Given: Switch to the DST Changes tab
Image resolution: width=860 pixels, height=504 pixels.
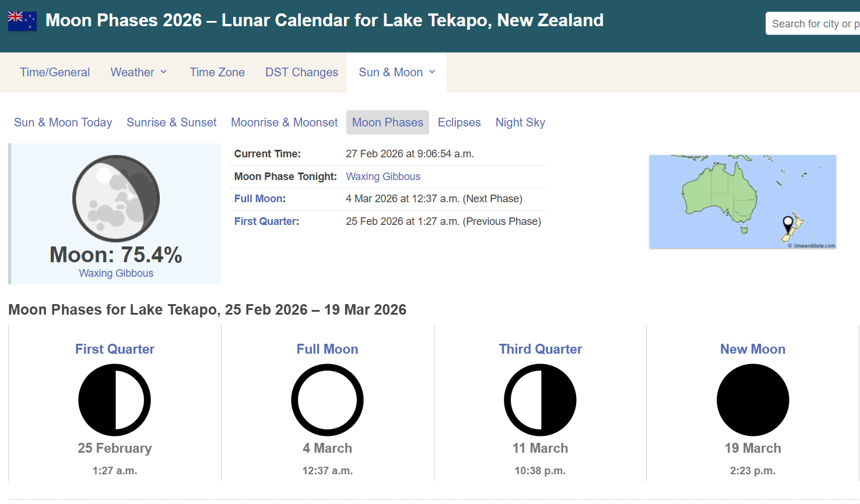Looking at the screenshot, I should click(x=301, y=72).
